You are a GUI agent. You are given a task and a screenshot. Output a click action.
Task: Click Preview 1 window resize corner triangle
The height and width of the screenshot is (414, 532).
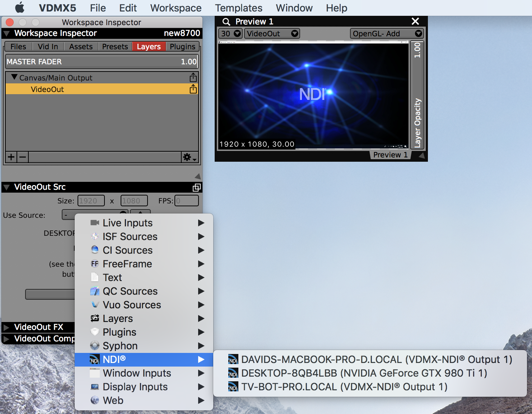pyautogui.click(x=422, y=155)
